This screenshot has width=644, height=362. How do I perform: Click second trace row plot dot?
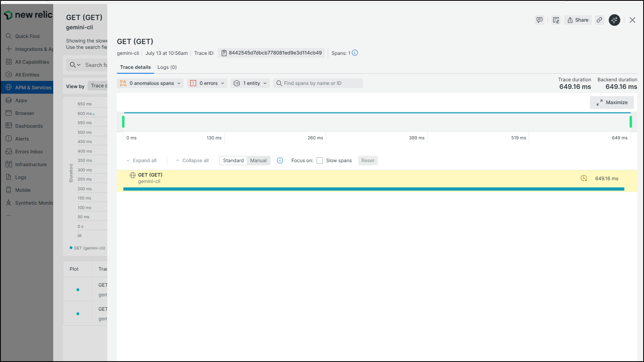pyautogui.click(x=78, y=314)
